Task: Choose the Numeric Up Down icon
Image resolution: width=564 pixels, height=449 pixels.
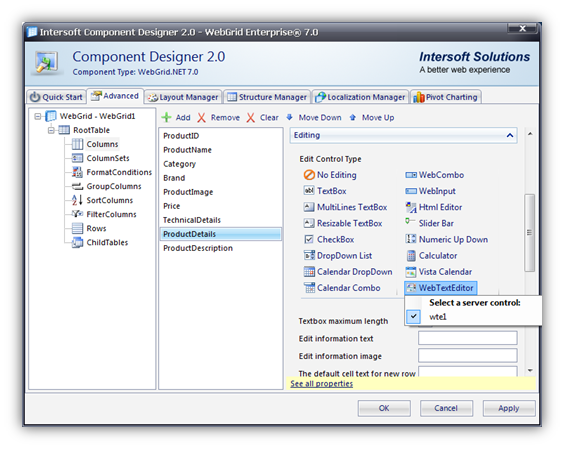Action: click(411, 239)
